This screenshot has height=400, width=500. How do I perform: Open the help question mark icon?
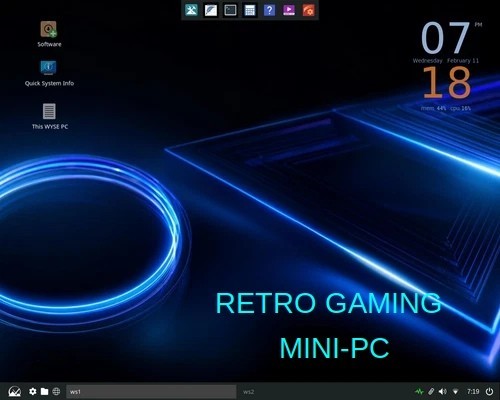pos(269,10)
